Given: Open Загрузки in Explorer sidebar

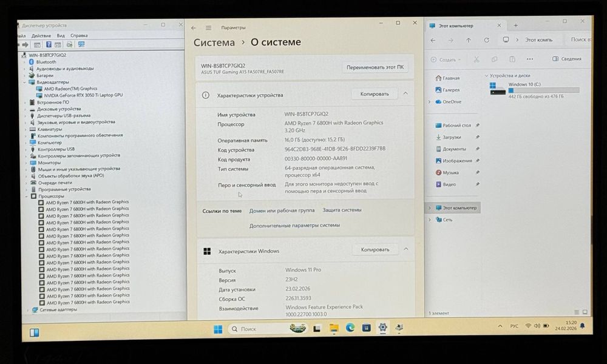Looking at the screenshot, I should [x=448, y=137].
